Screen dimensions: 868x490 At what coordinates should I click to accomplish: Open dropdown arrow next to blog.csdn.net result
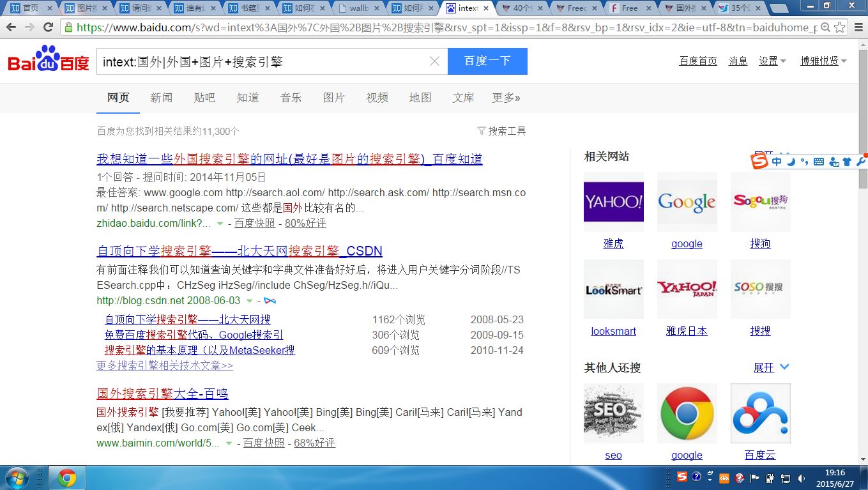click(x=249, y=301)
